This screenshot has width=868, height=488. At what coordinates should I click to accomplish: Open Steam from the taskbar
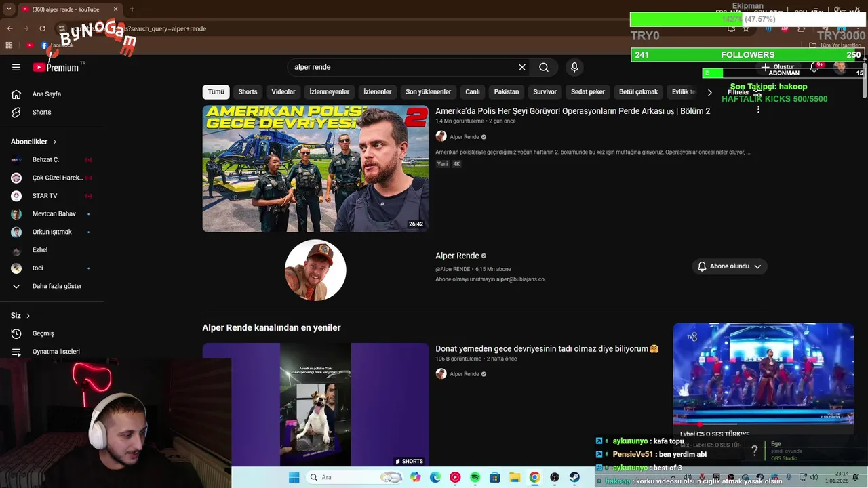574,477
